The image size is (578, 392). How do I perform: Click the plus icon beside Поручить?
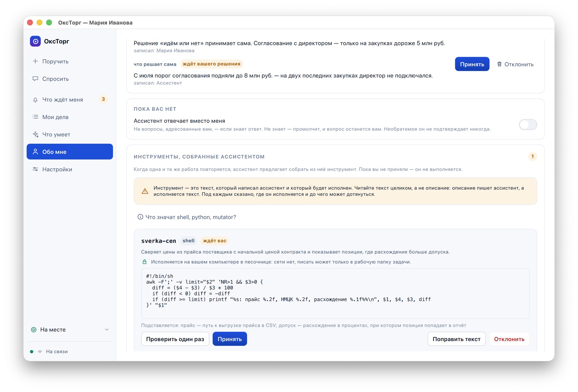35,61
